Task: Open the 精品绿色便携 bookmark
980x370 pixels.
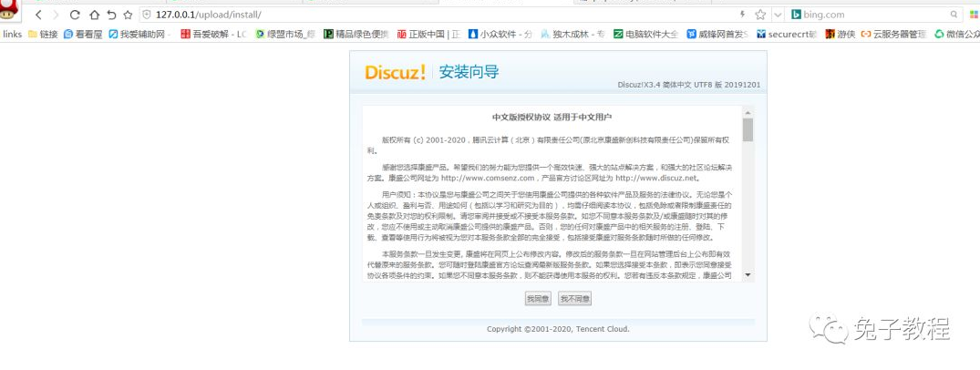Action: (356, 35)
